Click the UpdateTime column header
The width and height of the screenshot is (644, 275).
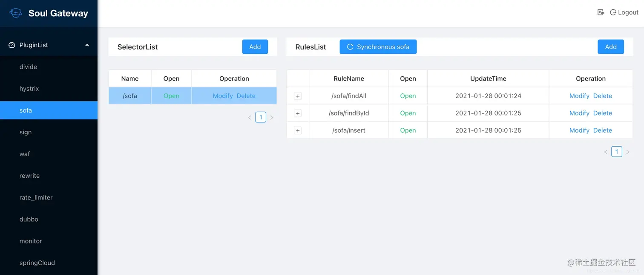(488, 78)
